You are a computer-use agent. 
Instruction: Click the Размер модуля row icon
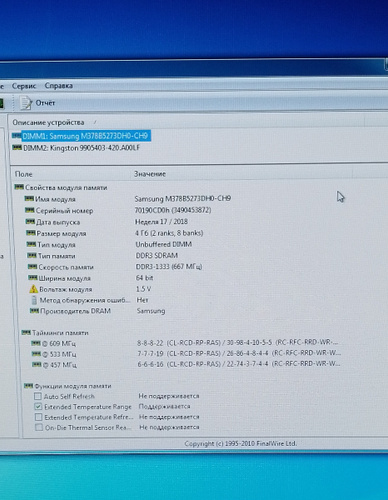31,233
